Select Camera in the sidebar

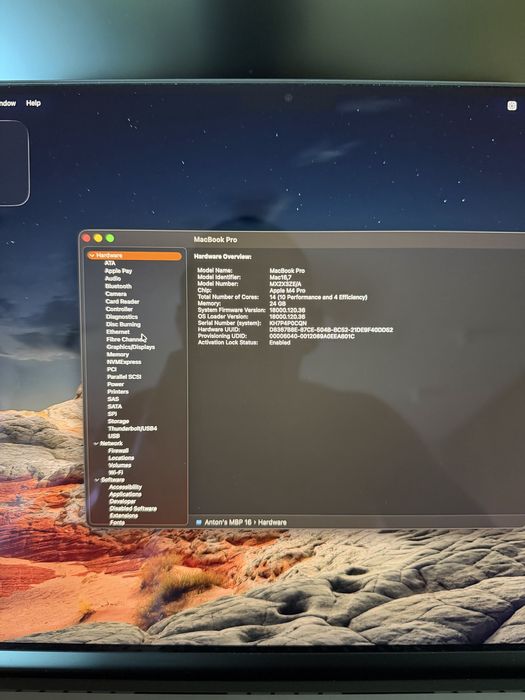click(x=116, y=294)
